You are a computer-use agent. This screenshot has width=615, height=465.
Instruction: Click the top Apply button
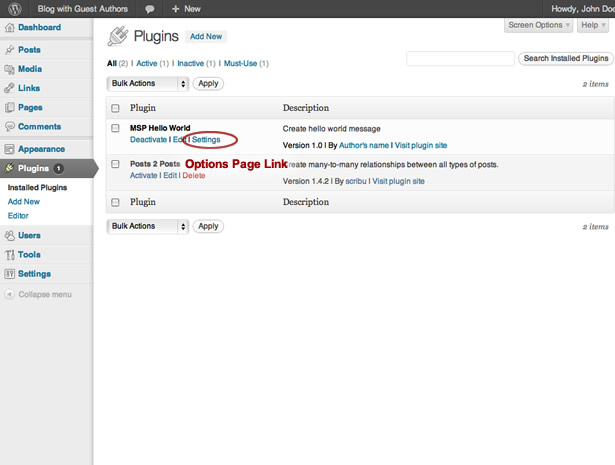tap(208, 84)
